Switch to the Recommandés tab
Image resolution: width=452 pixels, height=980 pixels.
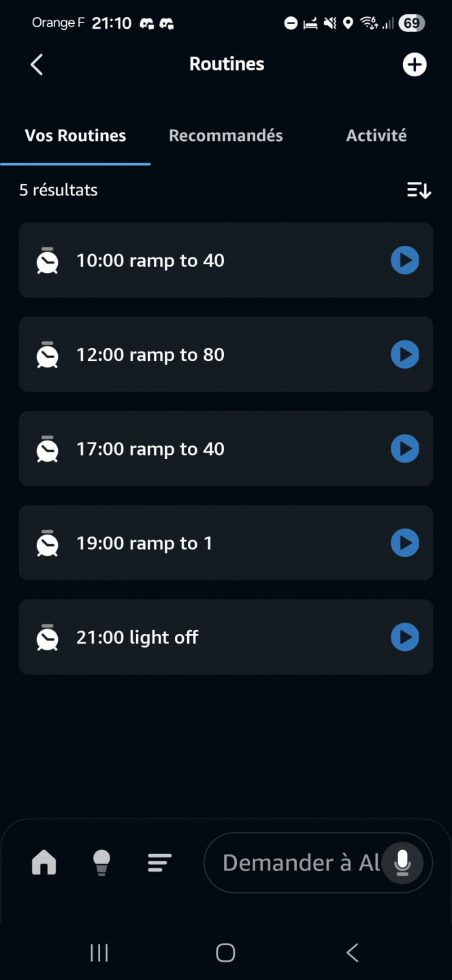[225, 136]
